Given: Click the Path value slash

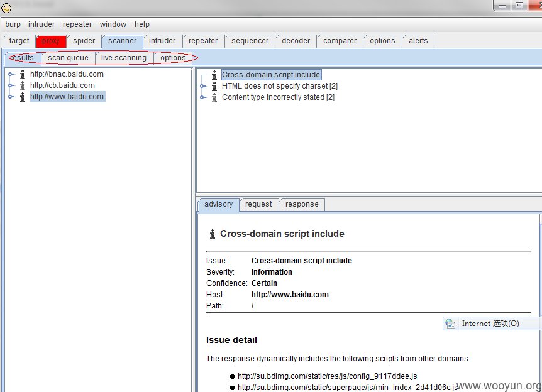Looking at the screenshot, I should (252, 306).
